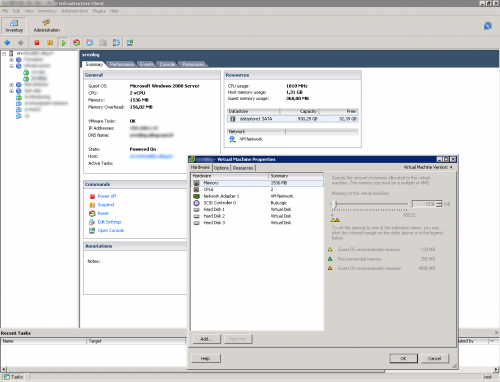Collapse the second resource pool node
Image resolution: width=500 pixels, height=382 pixels.
(11, 66)
